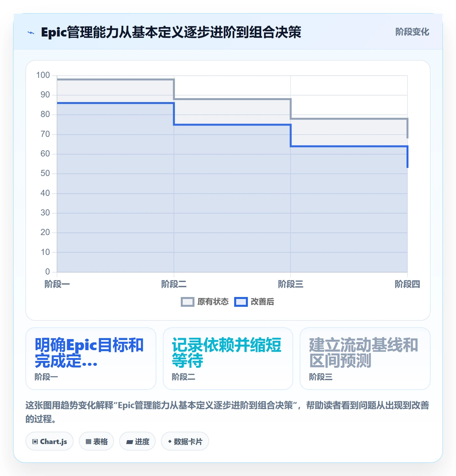Image resolution: width=456 pixels, height=476 pixels.
Task: Click the 100 y-axis value
Action: (43, 75)
